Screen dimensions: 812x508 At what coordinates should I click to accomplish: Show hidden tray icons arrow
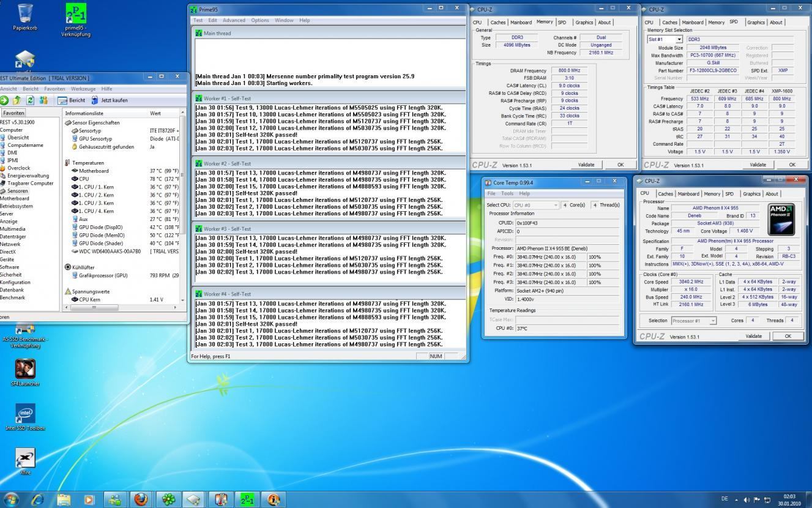pyautogui.click(x=736, y=500)
